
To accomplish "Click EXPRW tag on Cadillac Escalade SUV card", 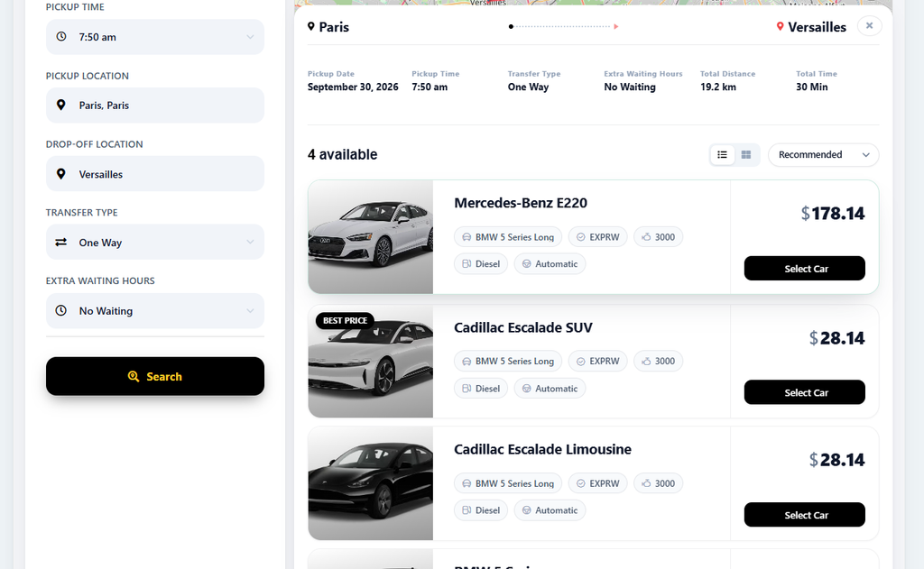I will (597, 361).
